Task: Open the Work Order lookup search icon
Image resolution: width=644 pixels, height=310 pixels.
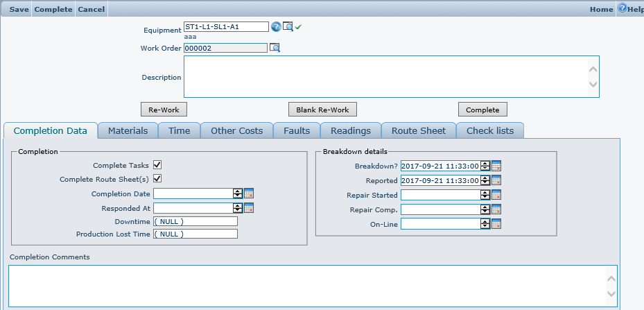Action: pyautogui.click(x=275, y=48)
